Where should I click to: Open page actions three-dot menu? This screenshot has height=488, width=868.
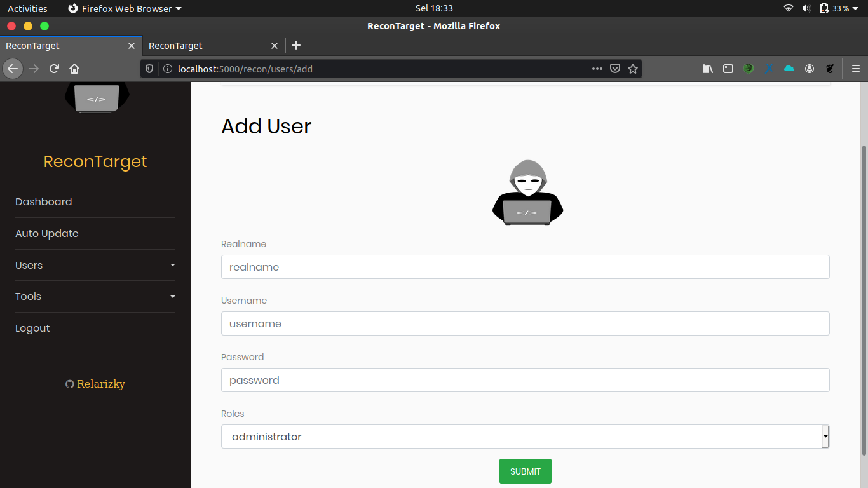pos(597,69)
